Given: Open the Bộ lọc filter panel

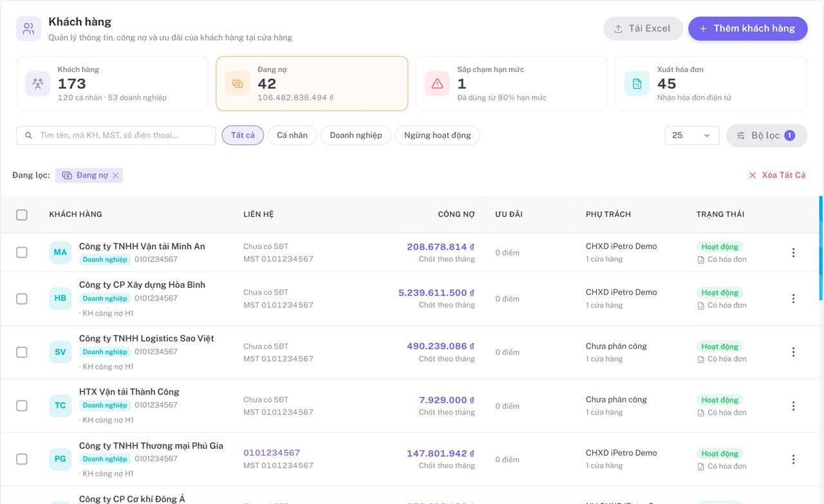Looking at the screenshot, I should tap(767, 135).
